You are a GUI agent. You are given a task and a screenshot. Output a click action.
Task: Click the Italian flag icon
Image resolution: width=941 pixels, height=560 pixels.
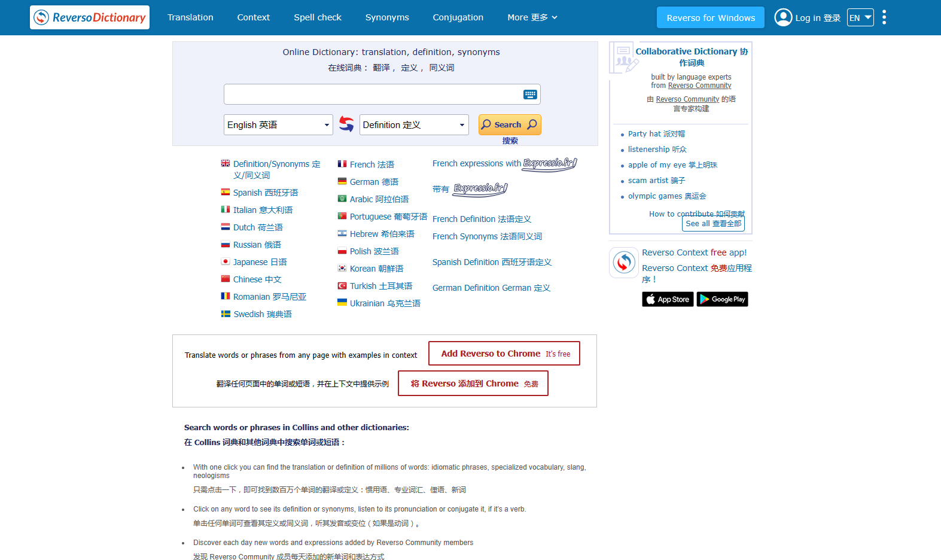tap(226, 209)
